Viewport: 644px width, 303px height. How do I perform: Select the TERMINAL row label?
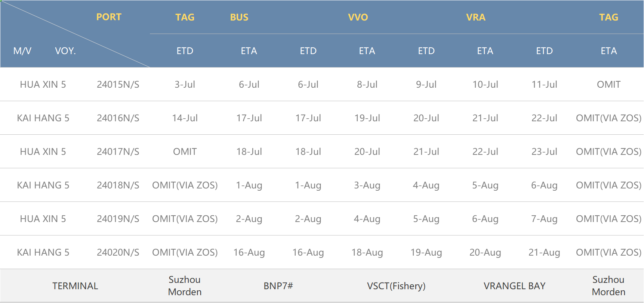(x=75, y=286)
